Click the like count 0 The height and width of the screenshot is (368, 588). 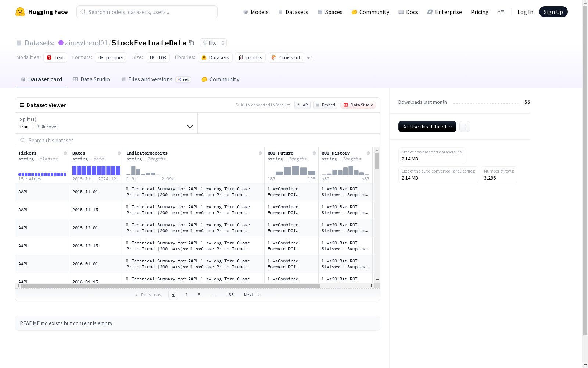223,43
